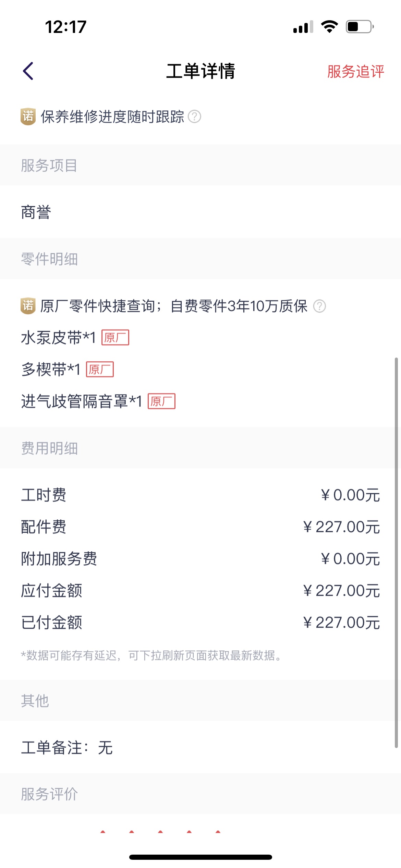401x868 pixels.
Task: Tap the battery icon in status bar
Action: point(359,27)
